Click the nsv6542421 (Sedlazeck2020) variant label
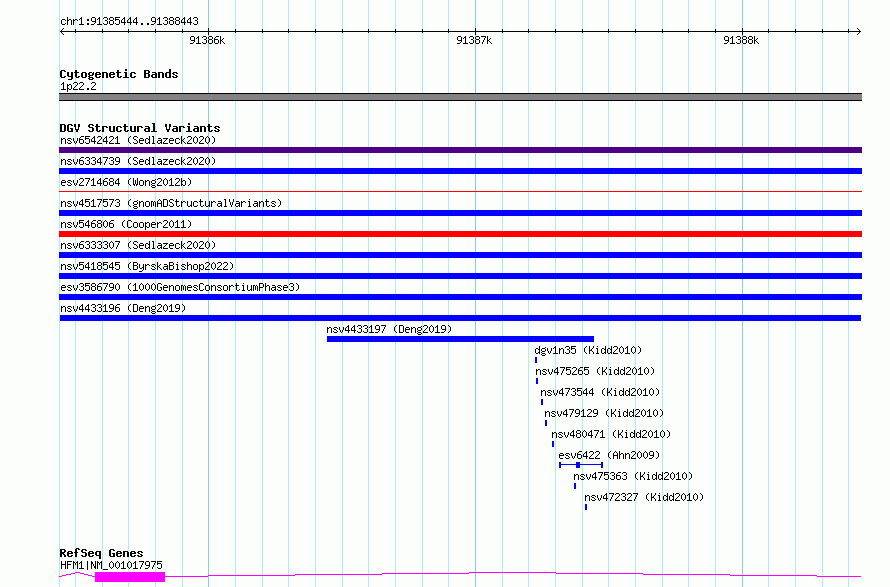890x587 pixels. (x=138, y=140)
